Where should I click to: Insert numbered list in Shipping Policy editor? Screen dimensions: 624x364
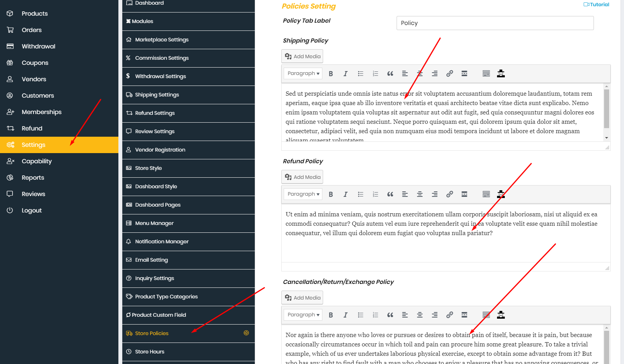click(375, 73)
